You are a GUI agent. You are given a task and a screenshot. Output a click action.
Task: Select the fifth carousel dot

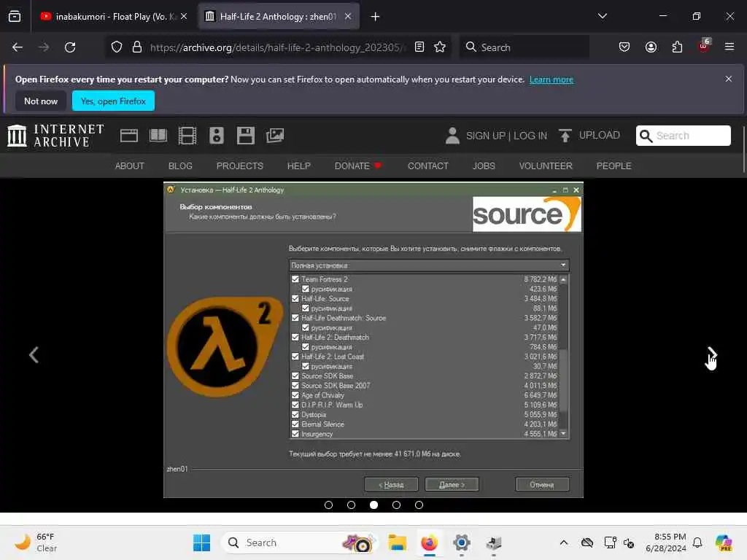tap(419, 505)
